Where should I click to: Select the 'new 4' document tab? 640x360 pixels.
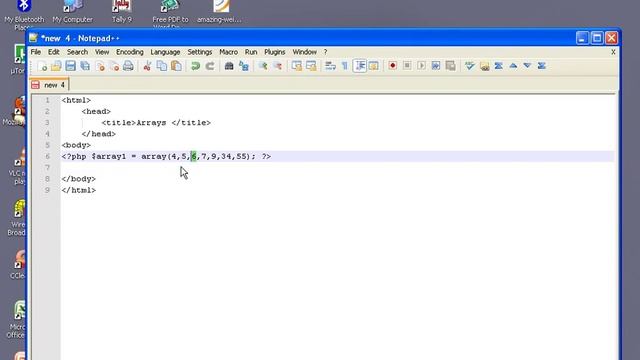(x=49, y=85)
